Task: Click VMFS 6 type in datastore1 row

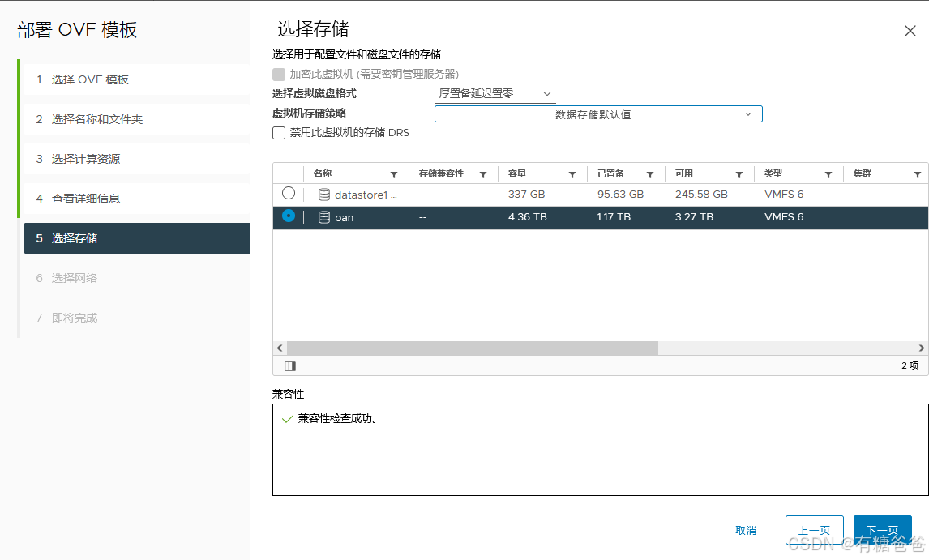Action: tap(784, 195)
